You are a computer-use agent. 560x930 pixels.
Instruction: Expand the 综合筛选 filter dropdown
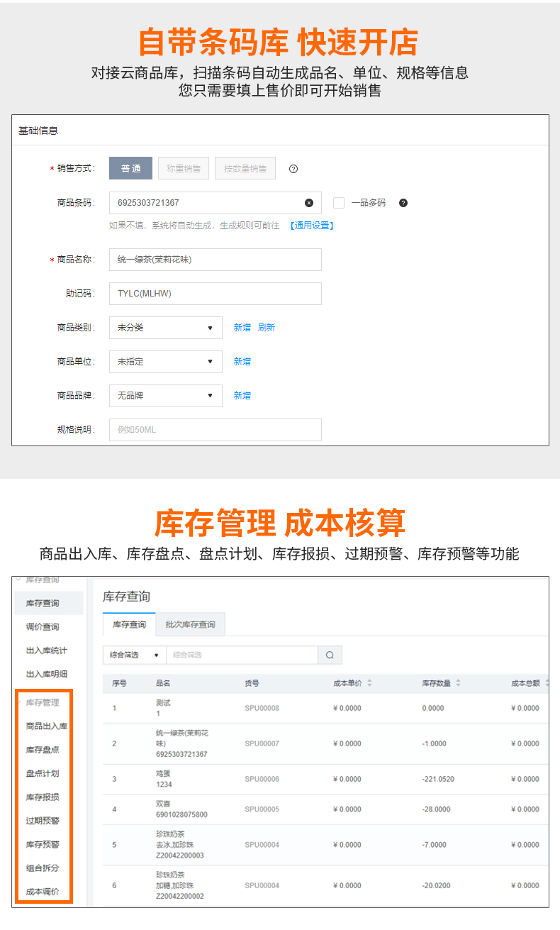point(135,655)
